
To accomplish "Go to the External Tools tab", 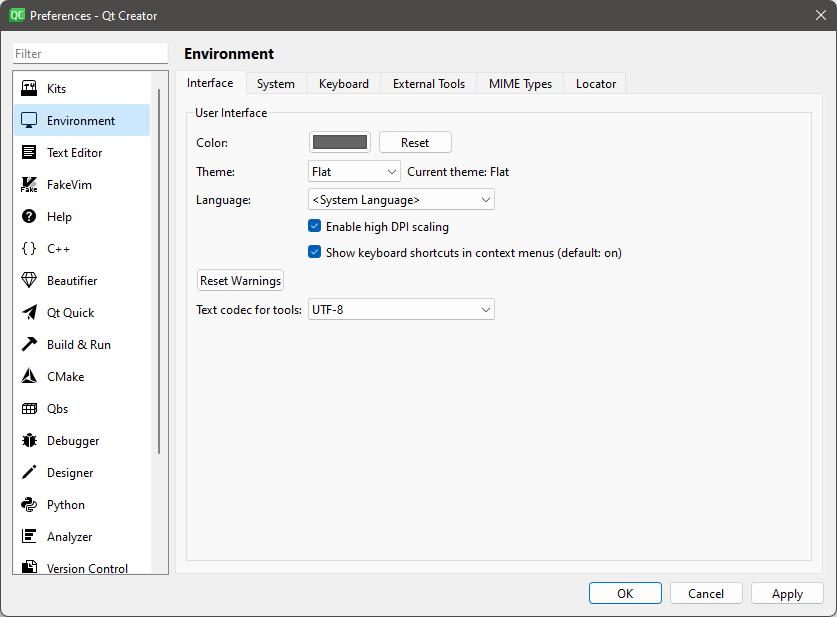I will (429, 84).
